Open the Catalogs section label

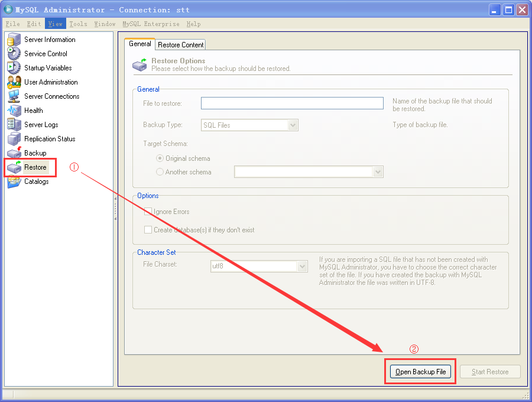tap(36, 181)
